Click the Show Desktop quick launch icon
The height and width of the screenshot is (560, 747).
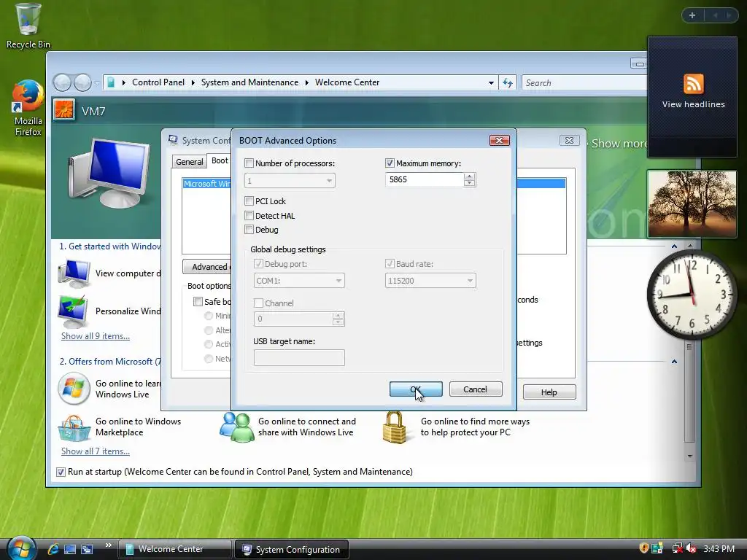point(70,549)
